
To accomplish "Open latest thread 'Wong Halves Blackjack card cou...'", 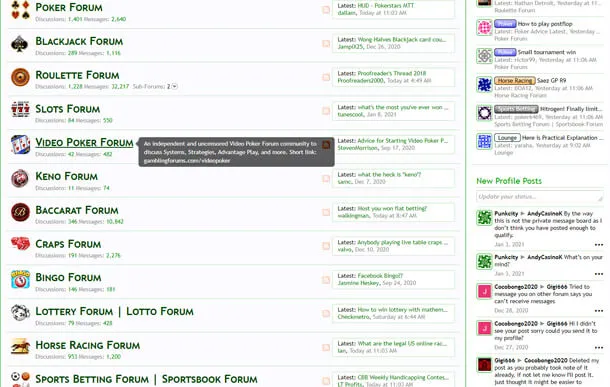I will 402,40.
